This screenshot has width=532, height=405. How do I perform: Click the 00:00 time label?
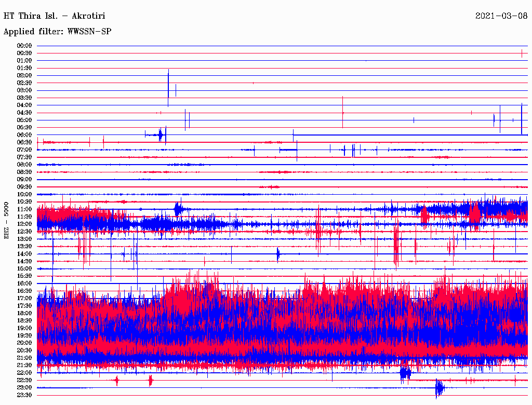[24, 46]
